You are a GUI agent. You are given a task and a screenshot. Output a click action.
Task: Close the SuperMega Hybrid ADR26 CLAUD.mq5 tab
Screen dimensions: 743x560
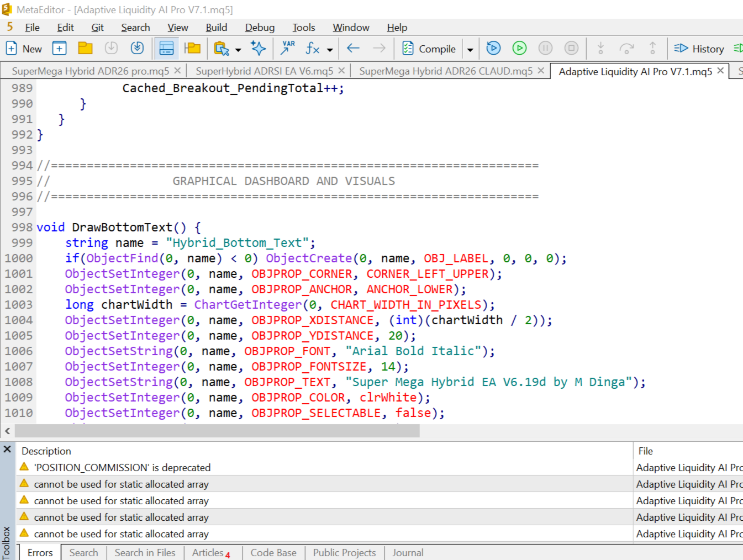pos(541,71)
